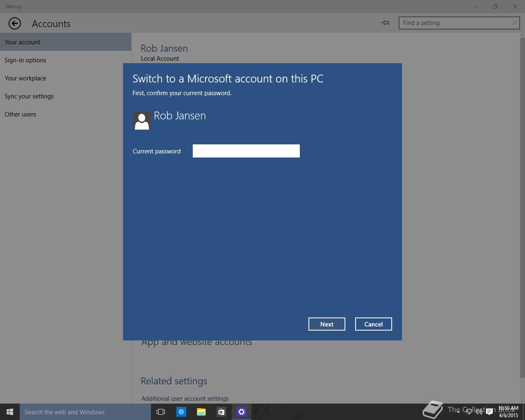Show hidden tray icons arrow

pyautogui.click(x=458, y=412)
